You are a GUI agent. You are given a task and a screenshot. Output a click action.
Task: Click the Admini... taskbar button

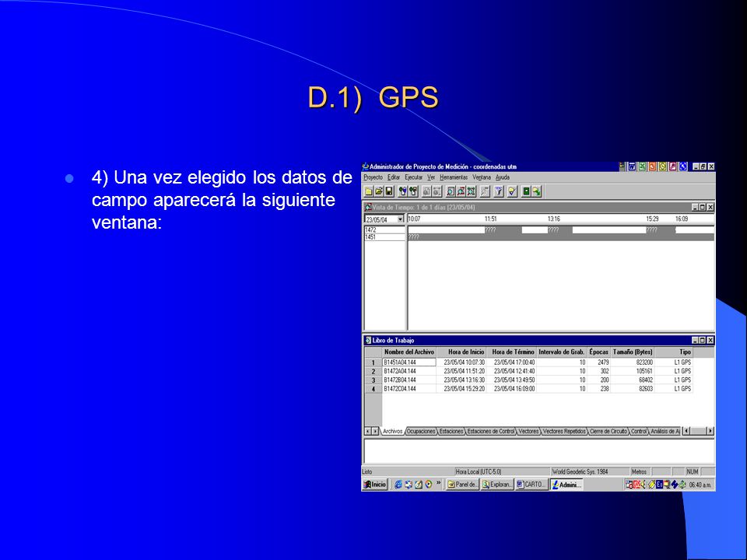(x=566, y=485)
